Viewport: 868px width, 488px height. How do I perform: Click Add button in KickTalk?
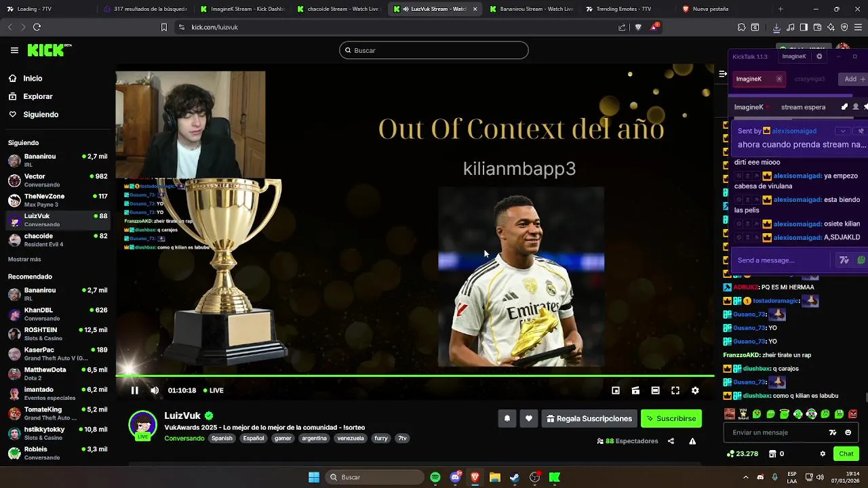[852, 79]
